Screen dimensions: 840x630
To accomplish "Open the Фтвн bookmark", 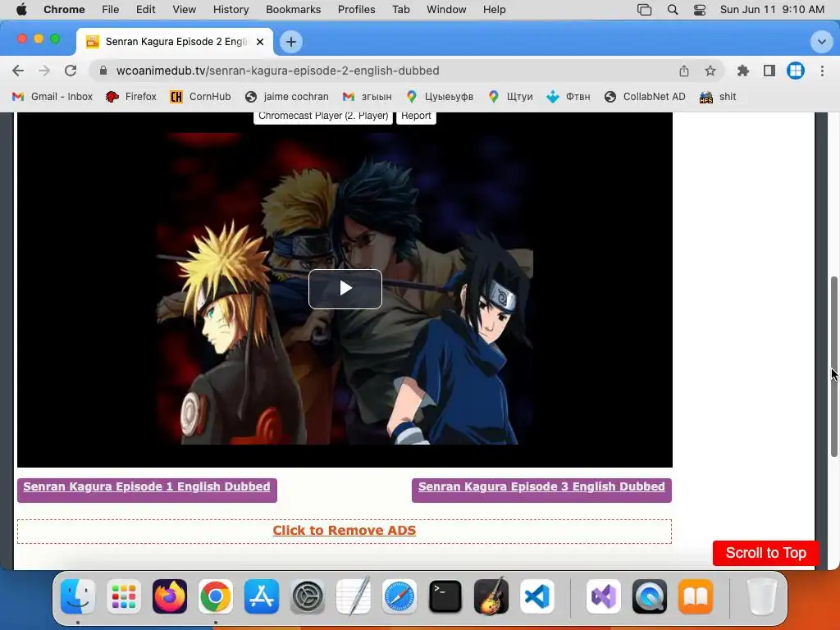I will (x=568, y=97).
